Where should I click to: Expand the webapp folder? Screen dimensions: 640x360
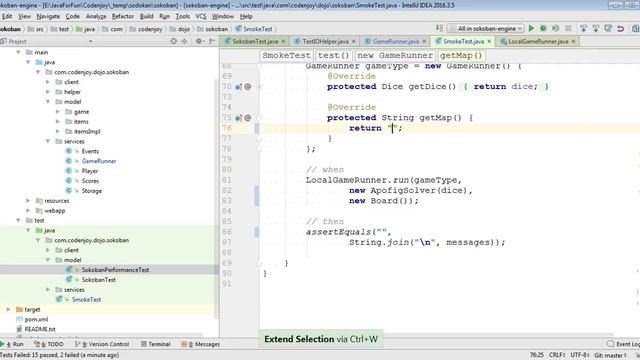[x=28, y=211]
